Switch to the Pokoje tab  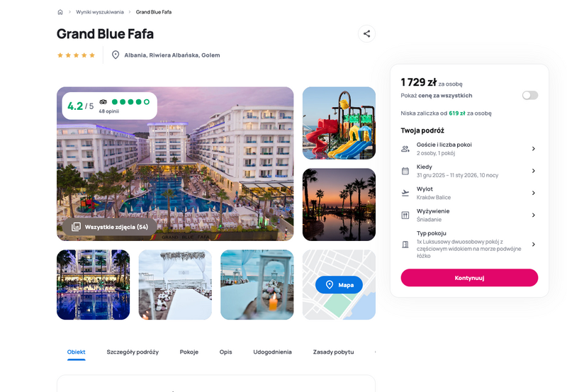point(189,352)
